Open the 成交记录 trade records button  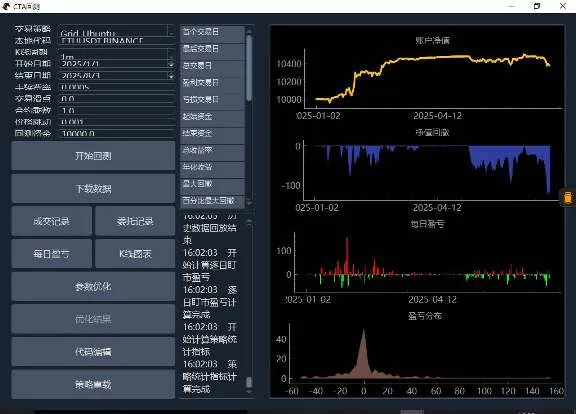click(51, 221)
